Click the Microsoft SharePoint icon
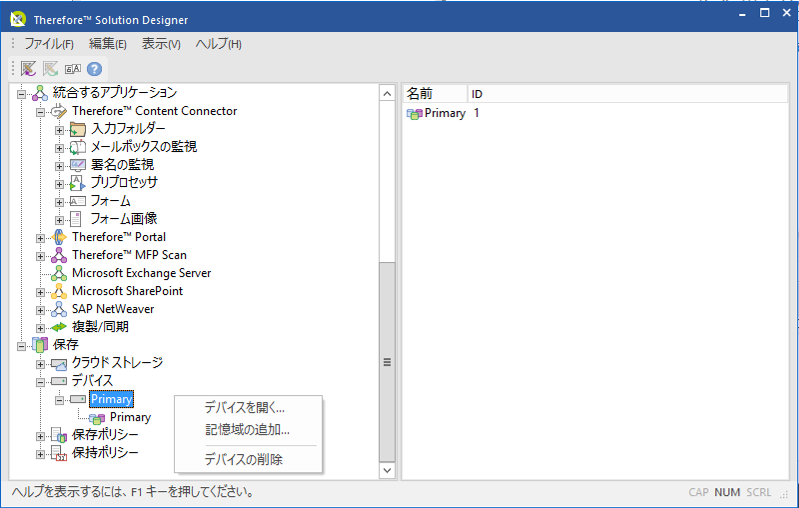Image resolution: width=799 pixels, height=508 pixels. pyautogui.click(x=59, y=291)
